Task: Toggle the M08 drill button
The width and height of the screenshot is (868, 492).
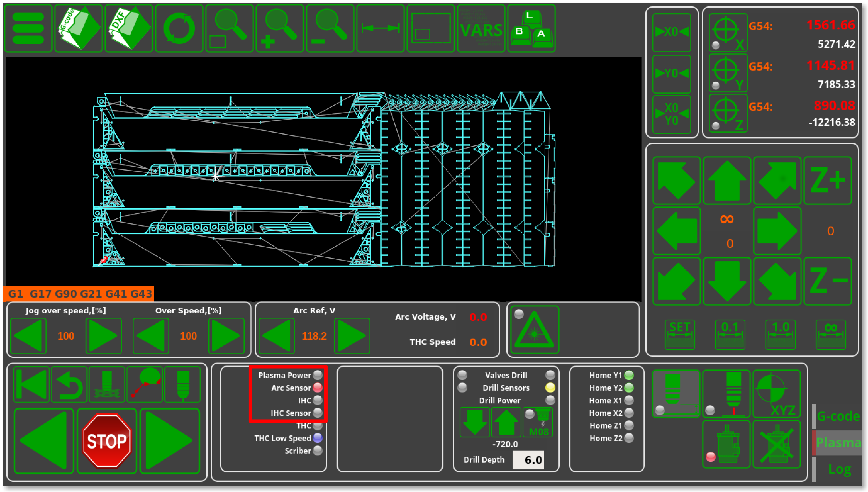Action: pyautogui.click(x=538, y=422)
